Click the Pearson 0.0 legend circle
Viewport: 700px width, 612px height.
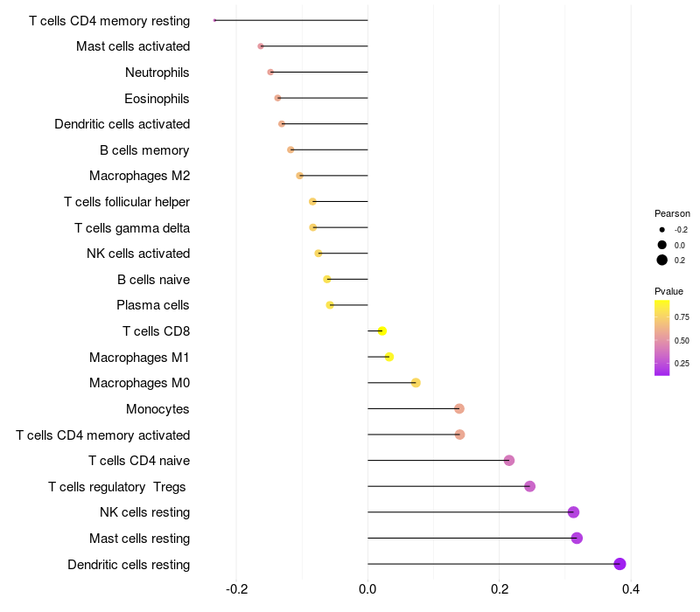coord(662,245)
